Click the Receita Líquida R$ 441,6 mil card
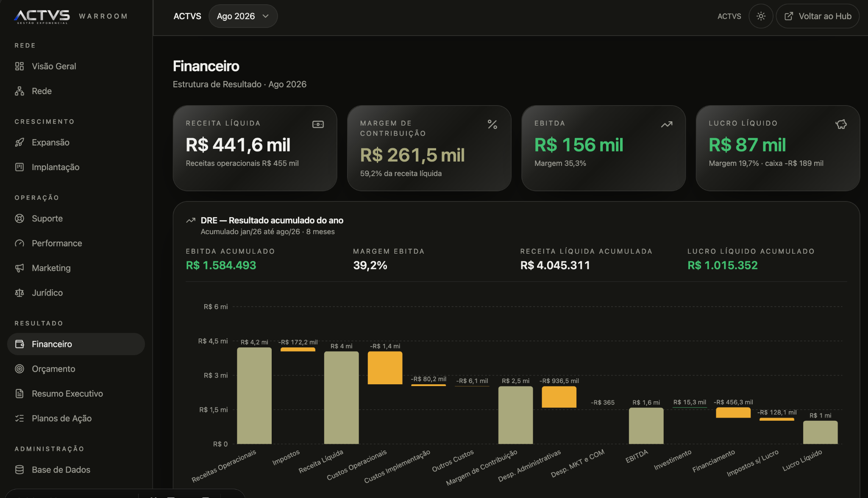Image resolution: width=868 pixels, height=498 pixels. coord(255,148)
